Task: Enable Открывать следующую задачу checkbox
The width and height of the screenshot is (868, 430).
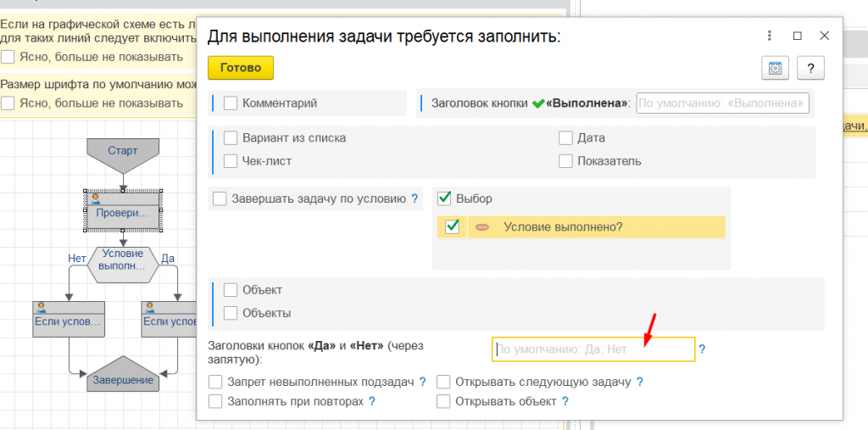Action: [443, 383]
